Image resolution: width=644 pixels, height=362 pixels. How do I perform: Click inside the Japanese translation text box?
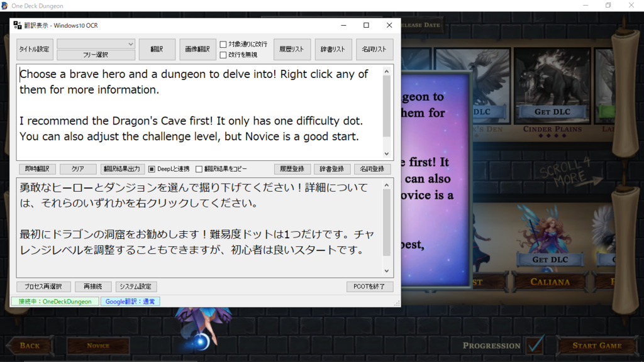pos(199,228)
